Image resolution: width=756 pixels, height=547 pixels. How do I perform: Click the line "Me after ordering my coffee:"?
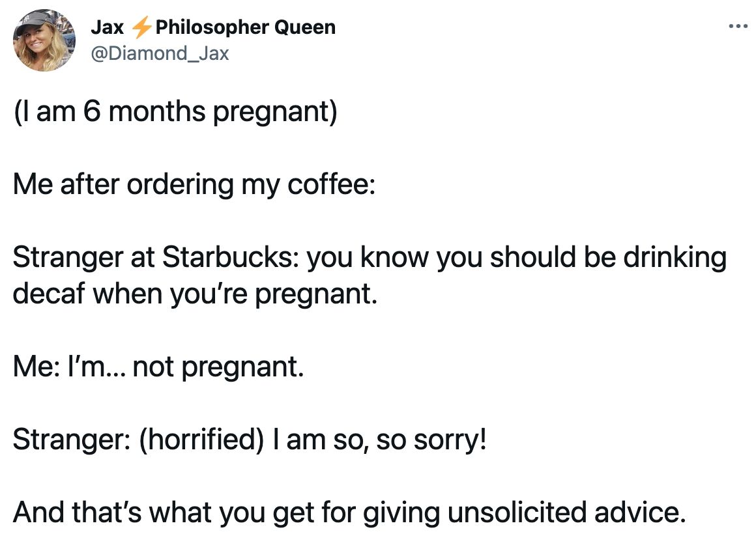click(x=194, y=184)
